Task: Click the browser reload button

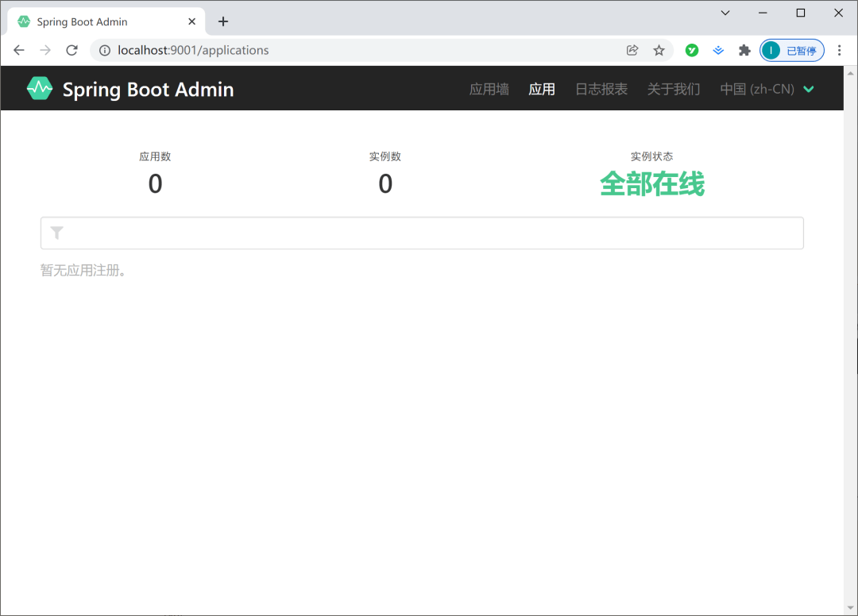Action: coord(71,49)
